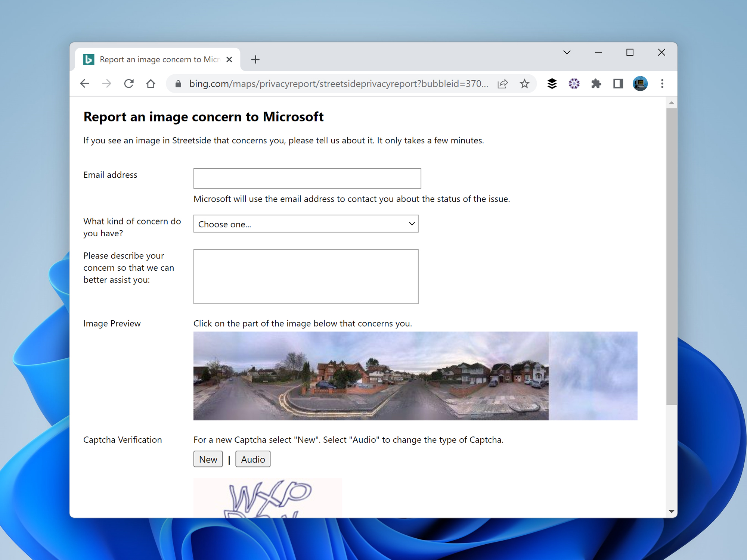Open the Chrome profile avatar

640,84
